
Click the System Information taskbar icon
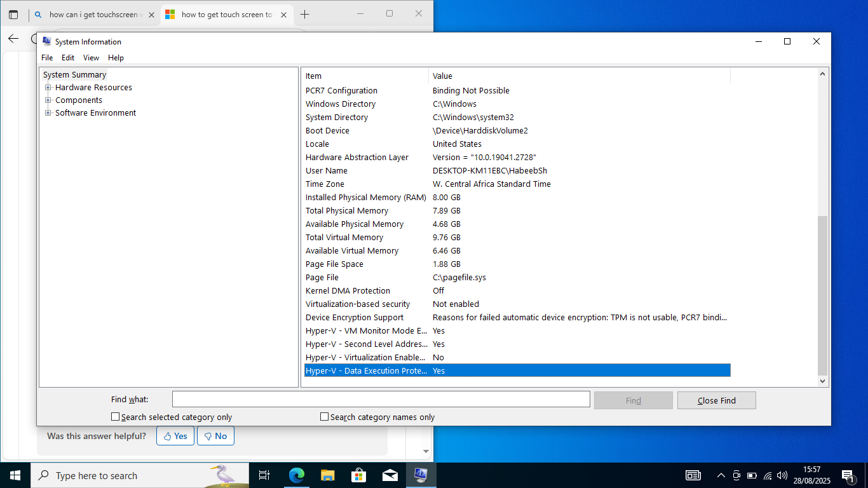(x=421, y=475)
